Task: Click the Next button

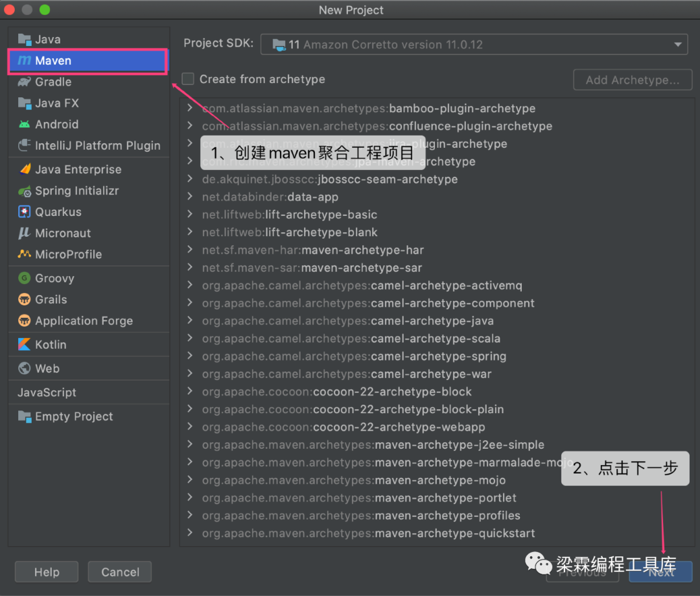Action: [x=660, y=572]
